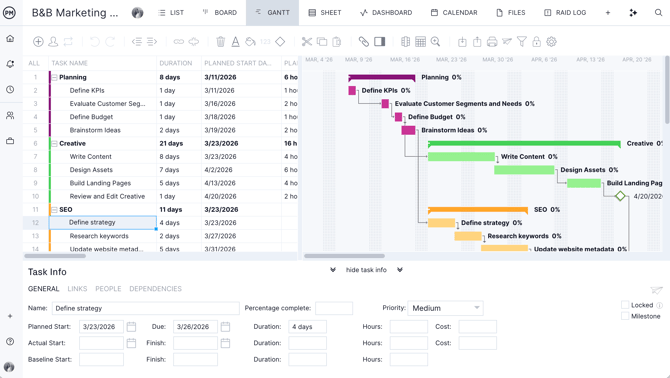
Task: Click the assign person icon in toolbar
Action: (x=53, y=41)
